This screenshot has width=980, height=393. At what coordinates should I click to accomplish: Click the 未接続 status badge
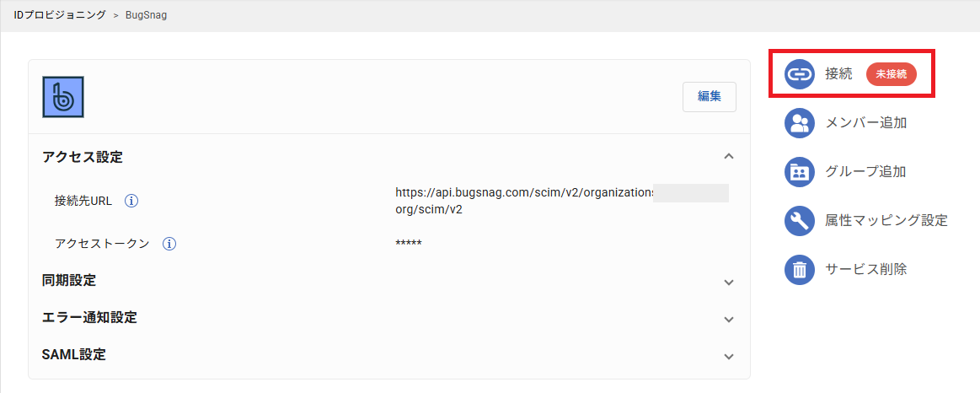[x=892, y=74]
